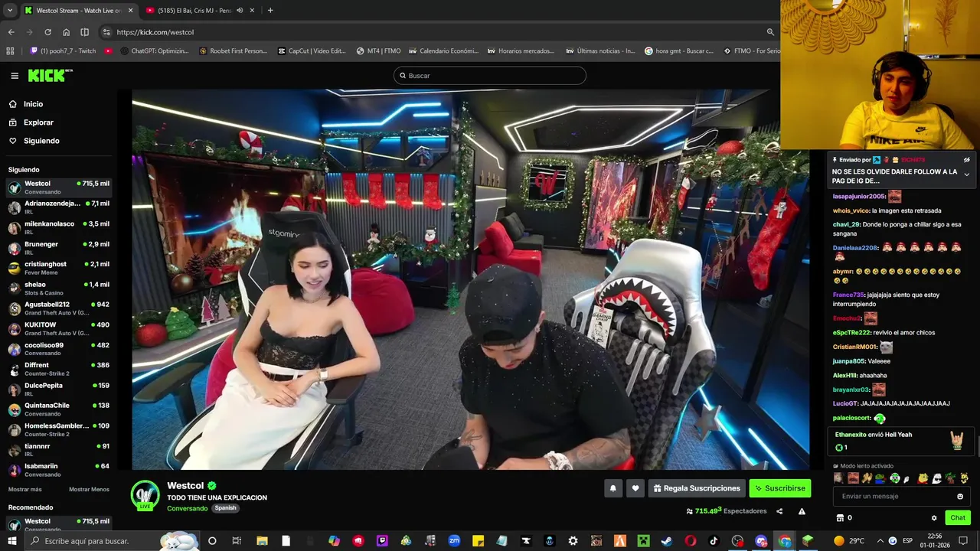Open TikTok from the taskbar
The image size is (980, 551).
714,541
